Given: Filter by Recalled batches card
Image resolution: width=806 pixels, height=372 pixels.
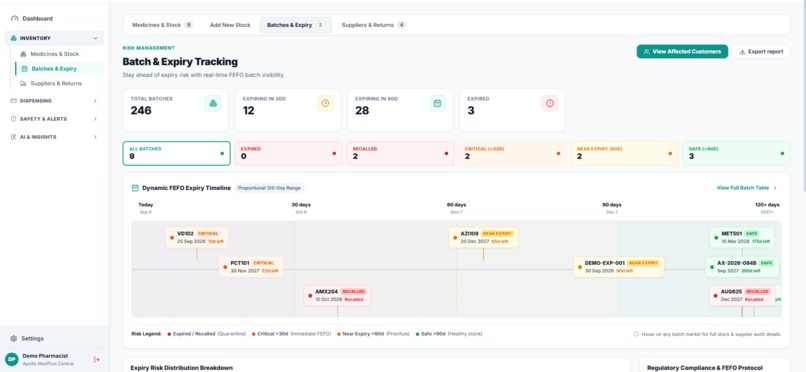Looking at the screenshot, I should click(400, 153).
